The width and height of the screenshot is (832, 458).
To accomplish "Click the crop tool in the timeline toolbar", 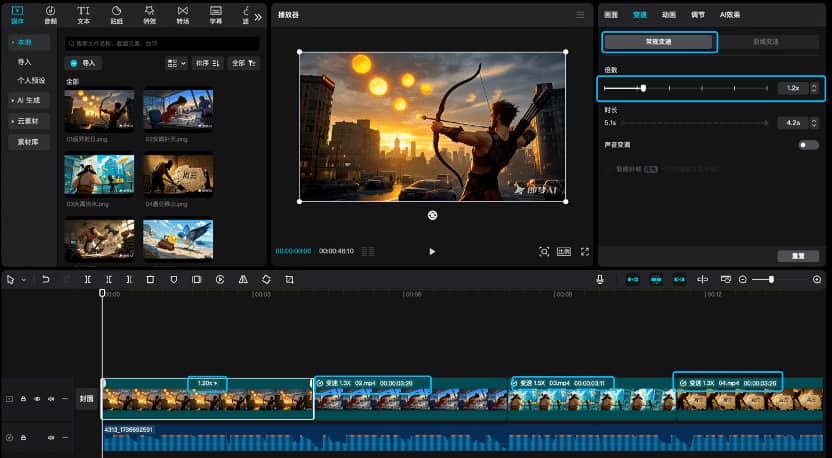I will (x=289, y=280).
